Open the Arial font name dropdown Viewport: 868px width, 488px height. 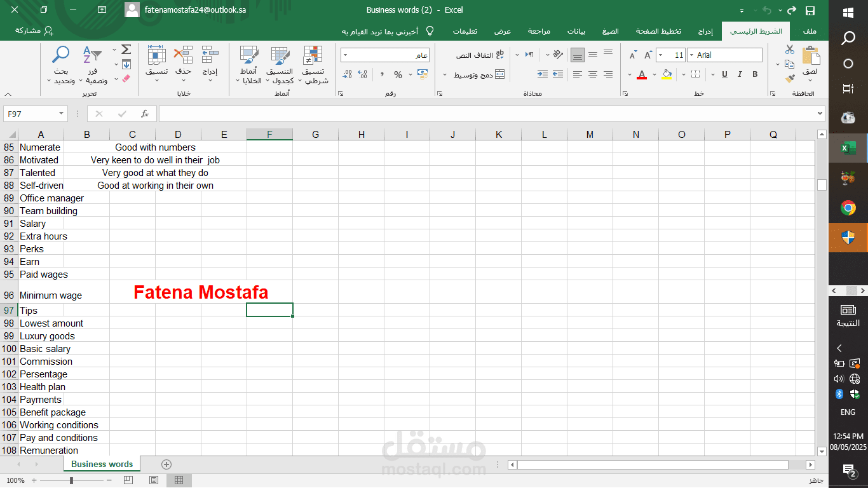coord(724,55)
